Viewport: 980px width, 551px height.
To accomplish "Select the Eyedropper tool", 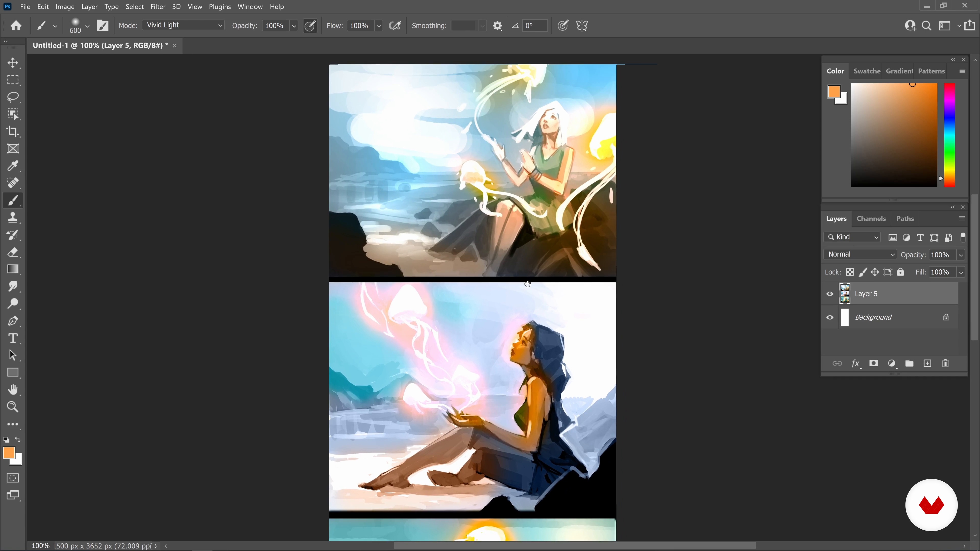I will click(x=13, y=166).
